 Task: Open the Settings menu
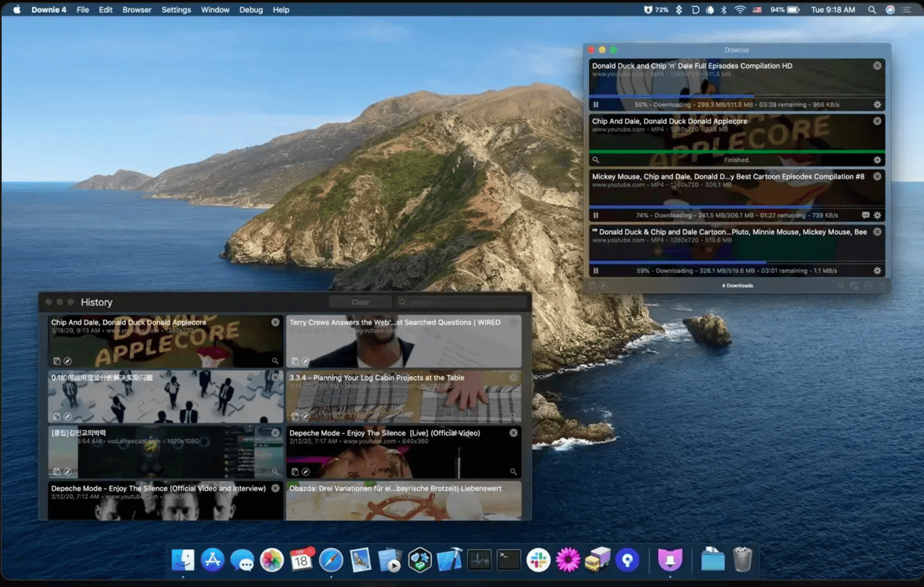(x=176, y=10)
